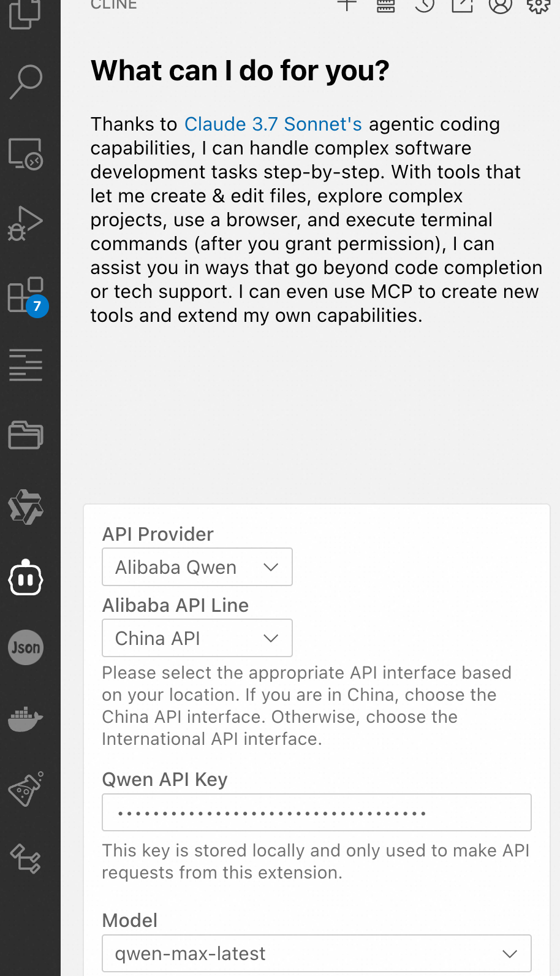This screenshot has width=560, height=976.
Task: Start a new Cline task with plus
Action: 347,6
